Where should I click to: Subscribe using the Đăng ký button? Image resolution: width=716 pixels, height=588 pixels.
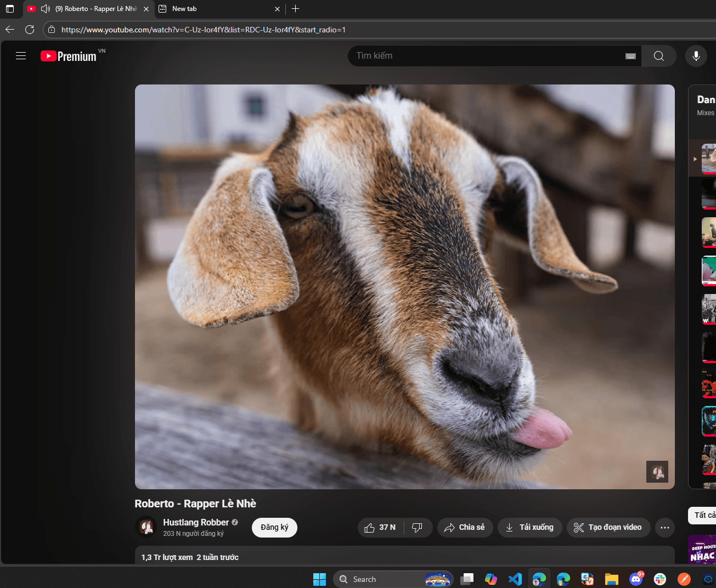pos(274,528)
